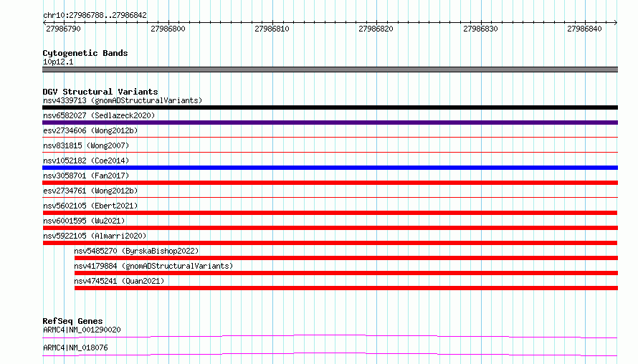
Task: Click the red nsv5602105 variant bar
Action: [330, 213]
